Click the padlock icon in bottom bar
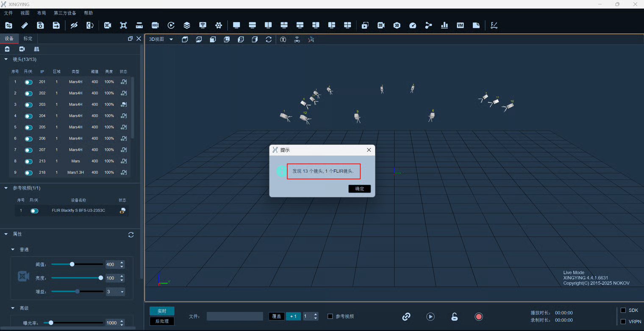644x331 pixels. click(454, 317)
